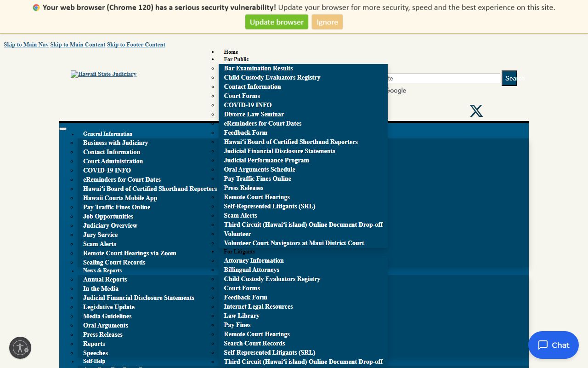Click the green Update browser button
This screenshot has width=588, height=368.
[277, 22]
